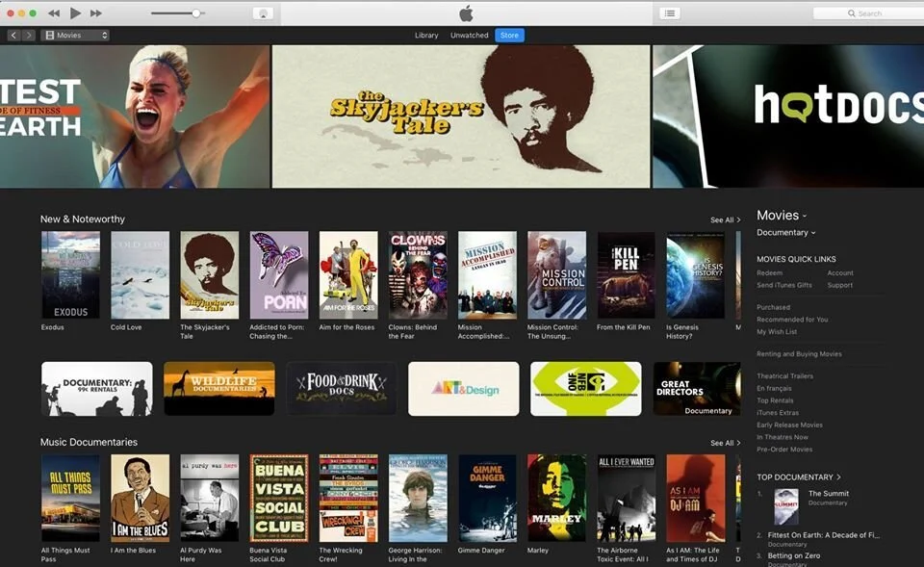Expand the TOP DOCUMENTARY chart heading
This screenshot has width=924, height=567.
tap(799, 477)
